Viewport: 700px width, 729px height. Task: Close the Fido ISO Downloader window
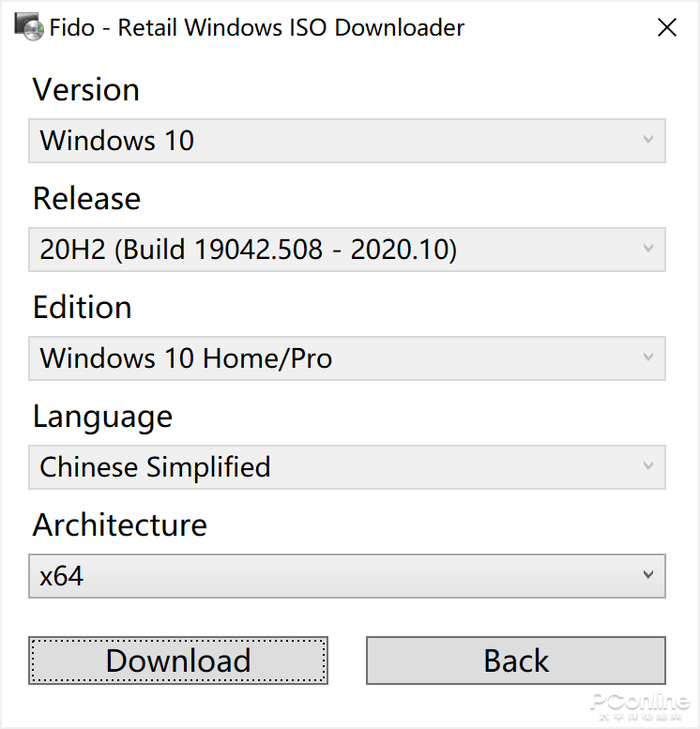667,28
